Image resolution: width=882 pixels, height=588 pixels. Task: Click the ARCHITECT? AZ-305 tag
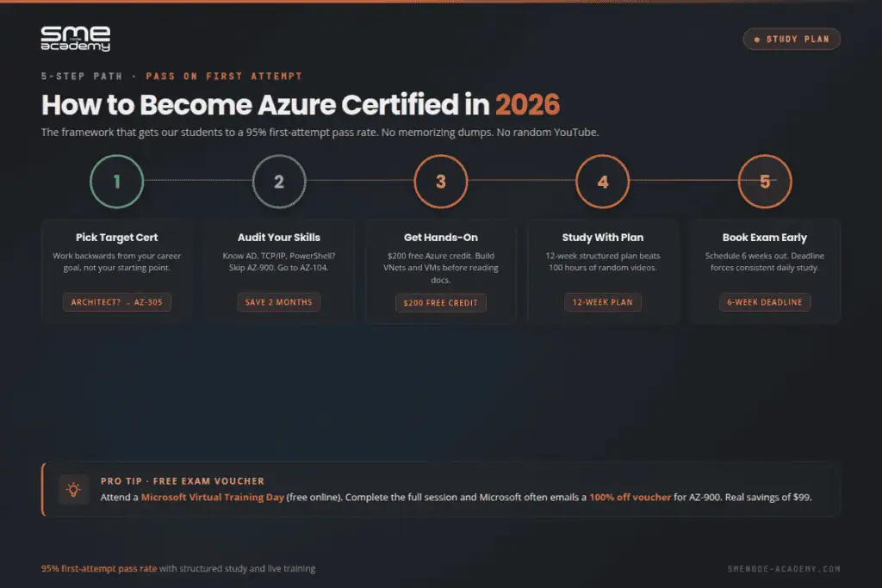tap(117, 302)
